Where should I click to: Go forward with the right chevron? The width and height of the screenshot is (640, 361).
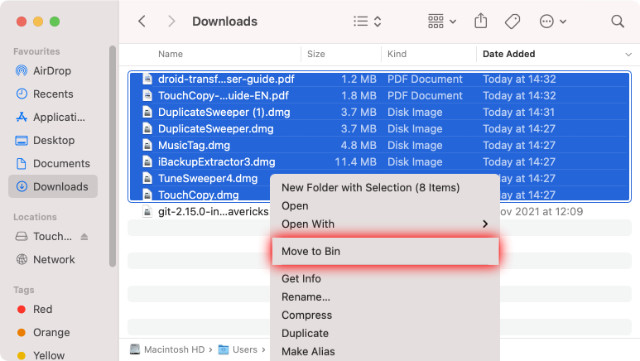coord(171,21)
